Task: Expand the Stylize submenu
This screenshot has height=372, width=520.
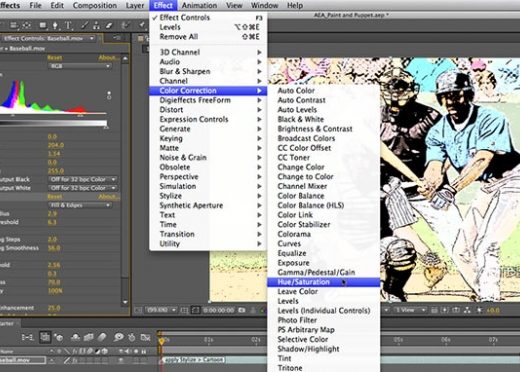Action: pos(208,196)
